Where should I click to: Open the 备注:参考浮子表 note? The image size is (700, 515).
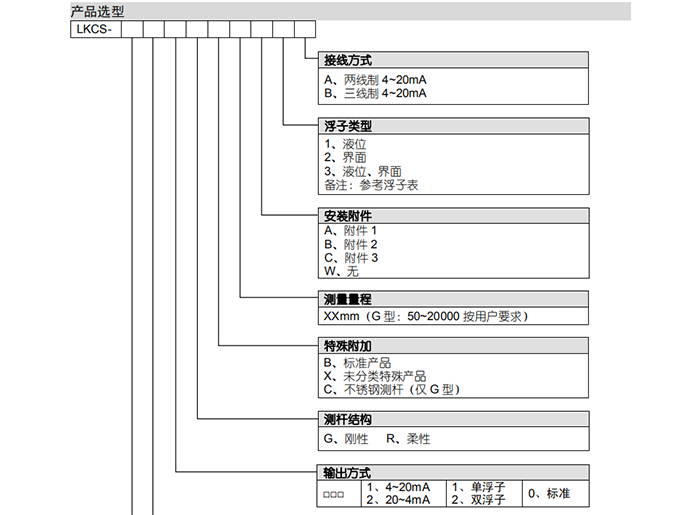point(372,186)
